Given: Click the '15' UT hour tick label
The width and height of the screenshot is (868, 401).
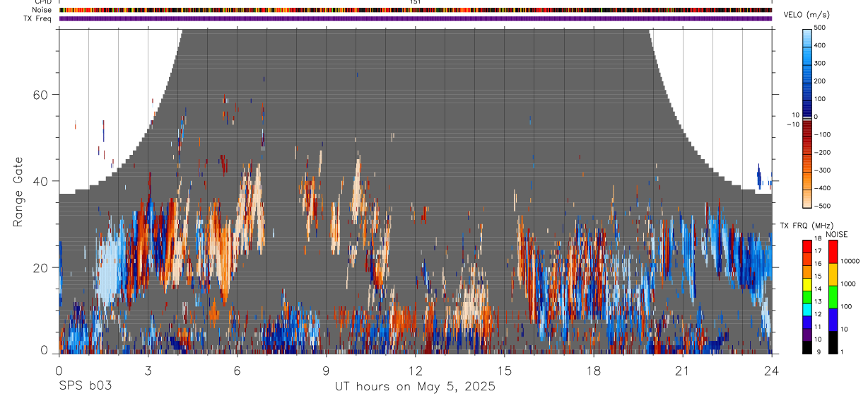Looking at the screenshot, I should click(505, 370).
